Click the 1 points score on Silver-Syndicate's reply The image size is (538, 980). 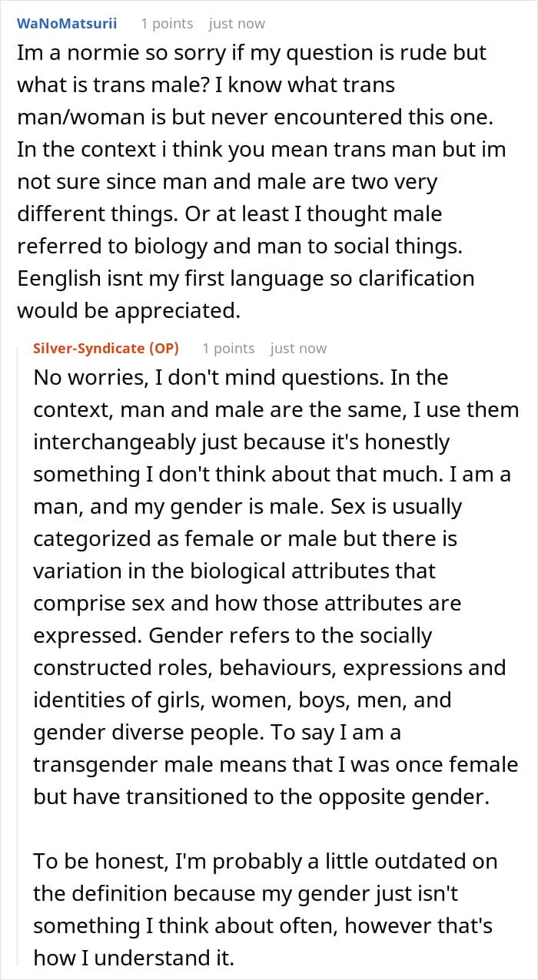coord(228,348)
